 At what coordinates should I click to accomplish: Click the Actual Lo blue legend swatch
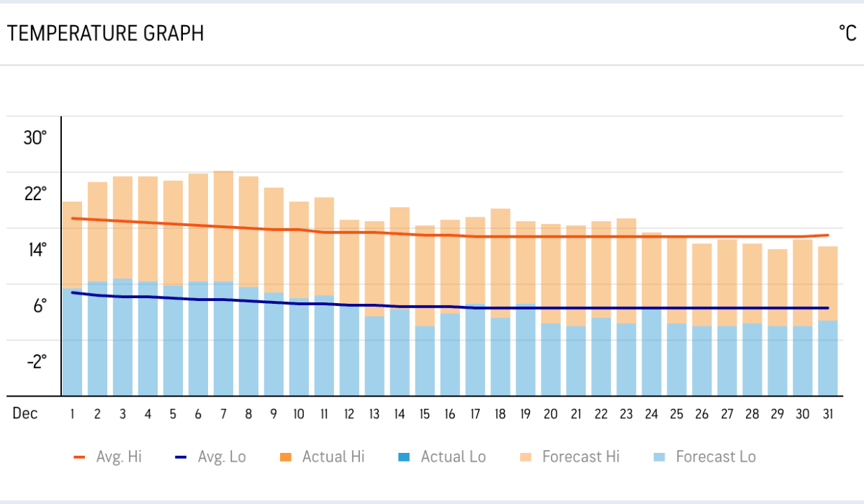[x=404, y=456]
